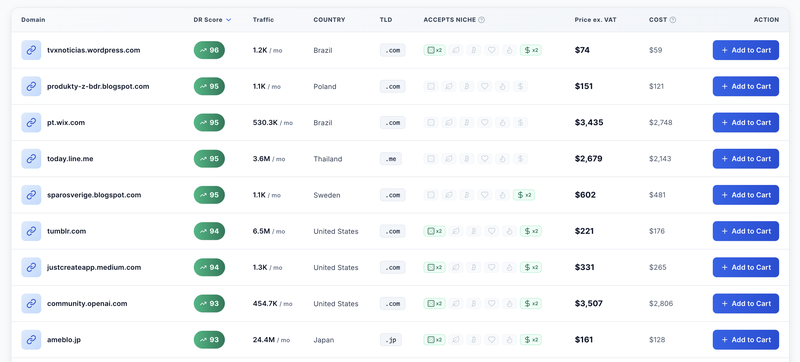Image resolution: width=800 pixels, height=362 pixels.
Task: Click the Price ex. VAT column header
Action: (x=595, y=20)
